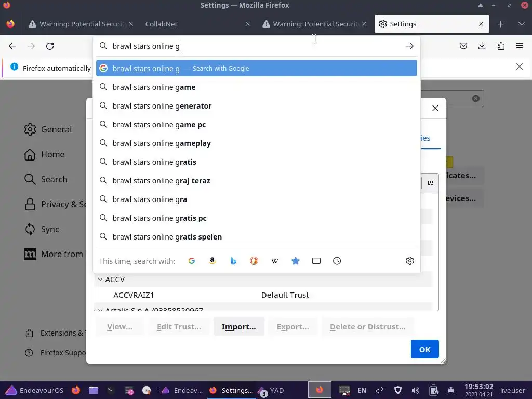Pick suggestion 'brawl stars online game'

click(257, 87)
